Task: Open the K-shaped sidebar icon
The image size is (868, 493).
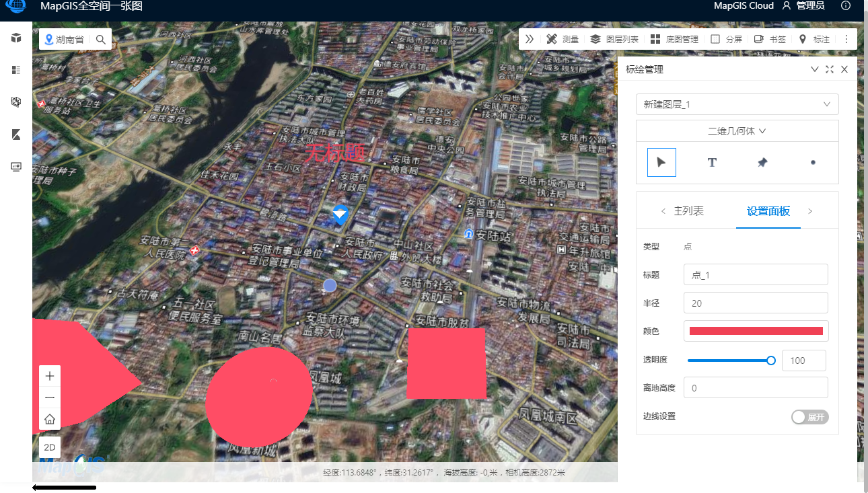Action: 16,135
